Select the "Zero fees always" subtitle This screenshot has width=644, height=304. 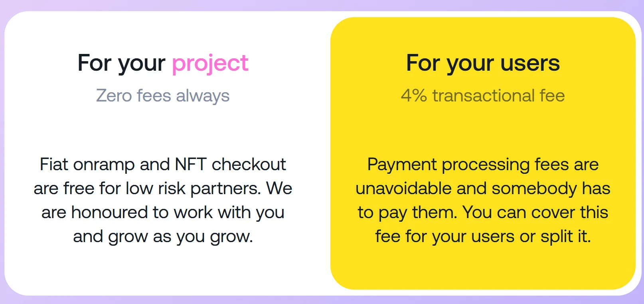[163, 96]
